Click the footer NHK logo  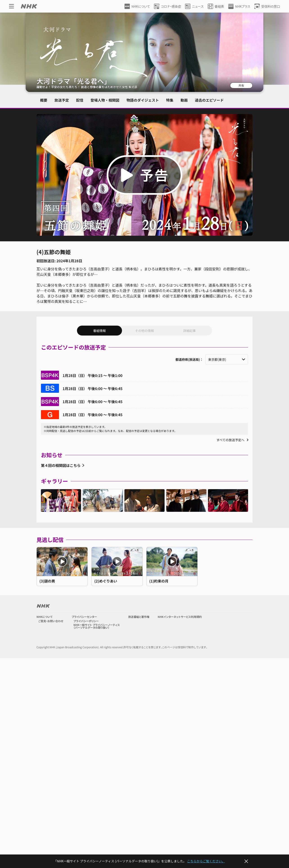pyautogui.click(x=43, y=606)
